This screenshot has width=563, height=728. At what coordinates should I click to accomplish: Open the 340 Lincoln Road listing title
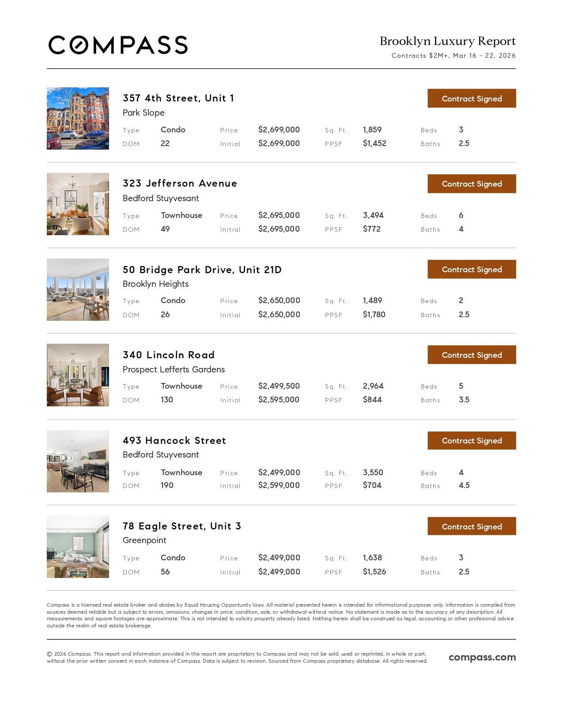(169, 355)
